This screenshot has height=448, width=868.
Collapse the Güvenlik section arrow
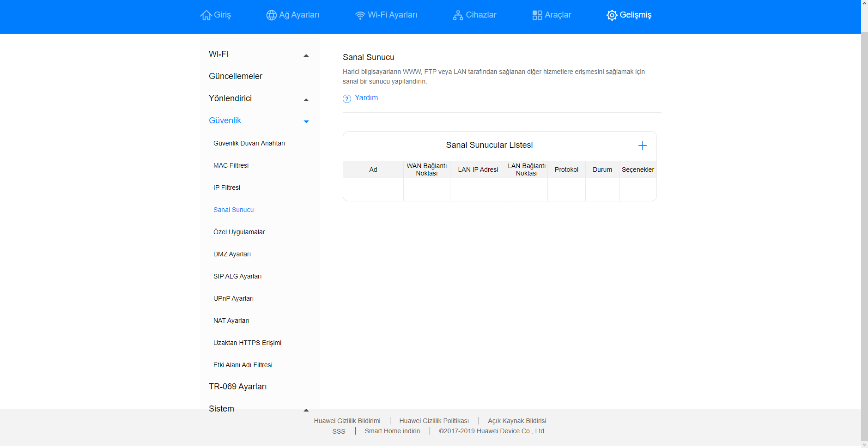tap(306, 121)
